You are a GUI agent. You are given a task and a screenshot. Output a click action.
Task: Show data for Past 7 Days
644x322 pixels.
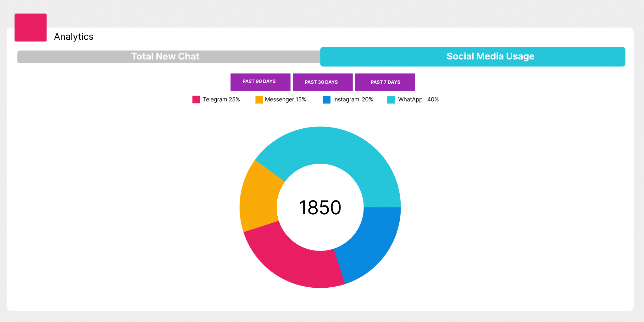(x=385, y=82)
